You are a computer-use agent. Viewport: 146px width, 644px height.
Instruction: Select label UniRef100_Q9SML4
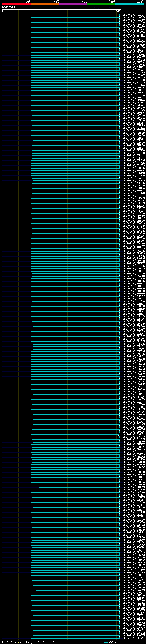(134, 40)
